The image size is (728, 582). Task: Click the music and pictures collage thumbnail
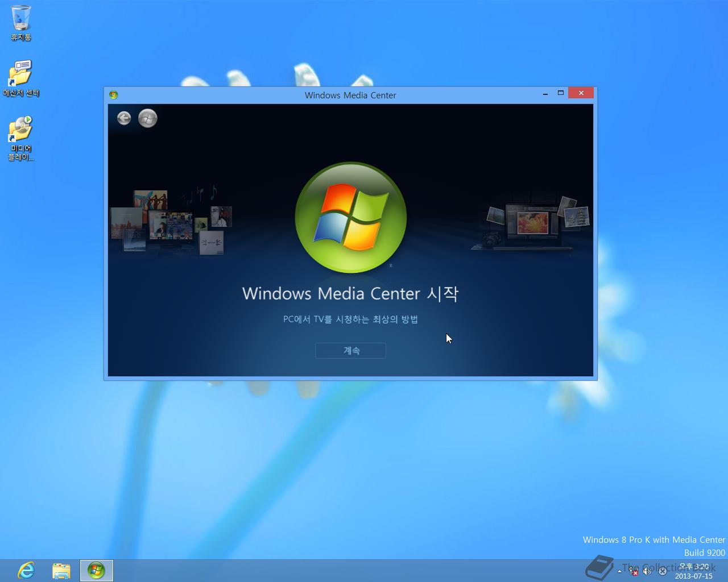point(172,222)
